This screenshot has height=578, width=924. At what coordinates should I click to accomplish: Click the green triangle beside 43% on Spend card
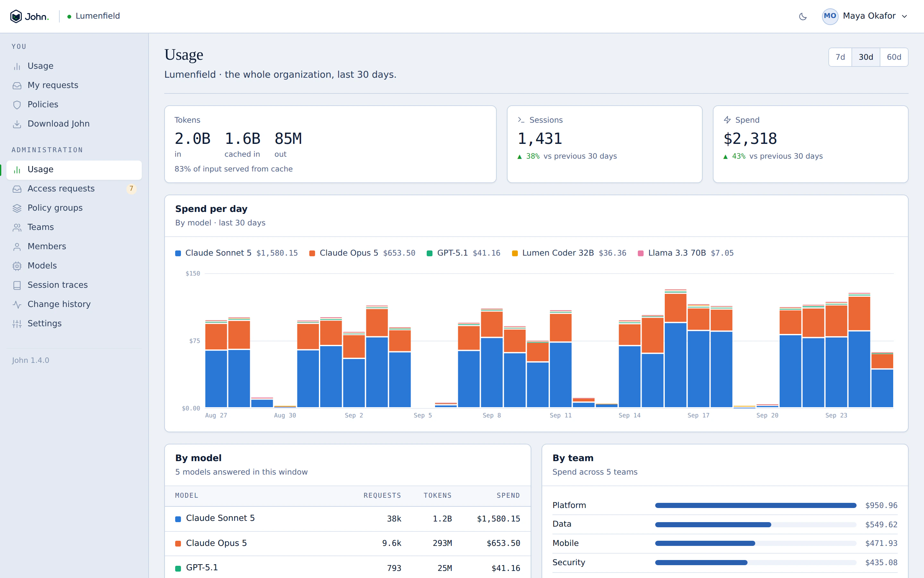coord(725,157)
